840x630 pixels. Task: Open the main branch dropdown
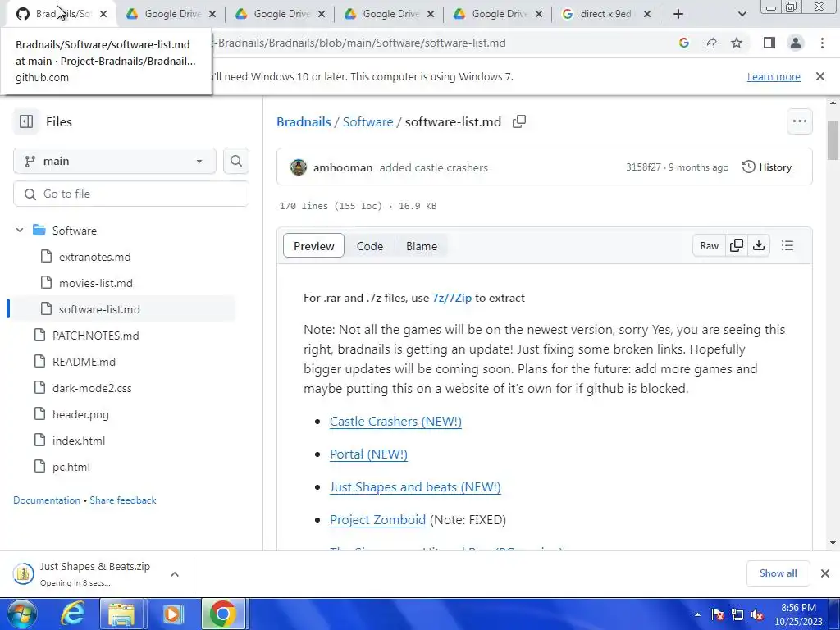115,161
